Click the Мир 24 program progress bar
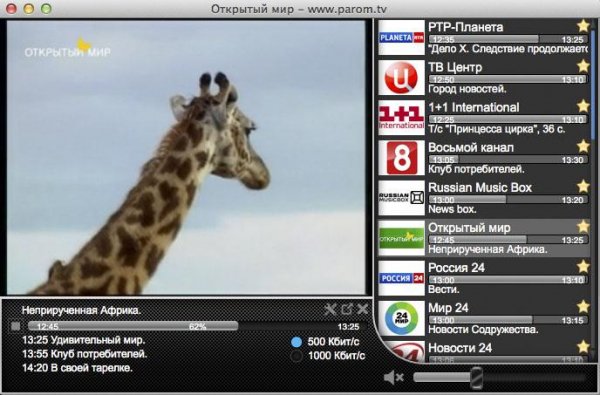 (508, 320)
